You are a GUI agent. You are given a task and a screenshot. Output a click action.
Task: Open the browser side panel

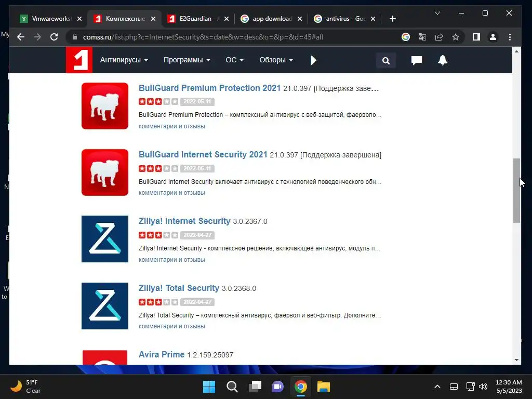point(476,37)
